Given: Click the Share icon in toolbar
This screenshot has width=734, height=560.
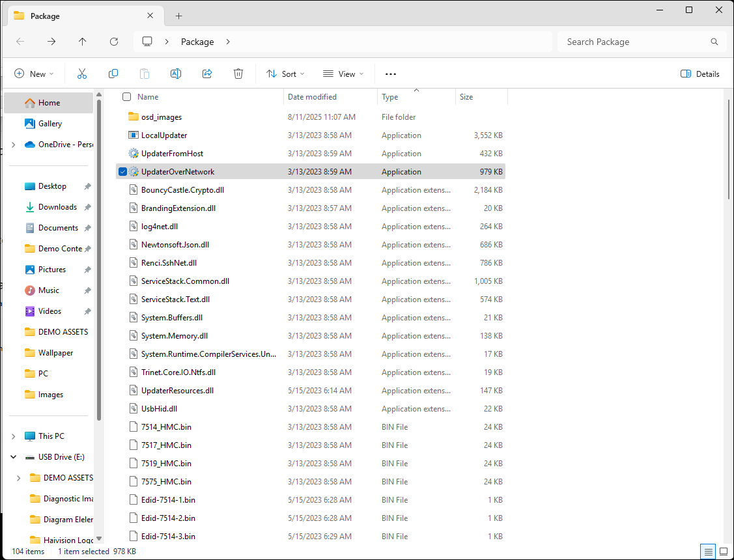Looking at the screenshot, I should (207, 74).
